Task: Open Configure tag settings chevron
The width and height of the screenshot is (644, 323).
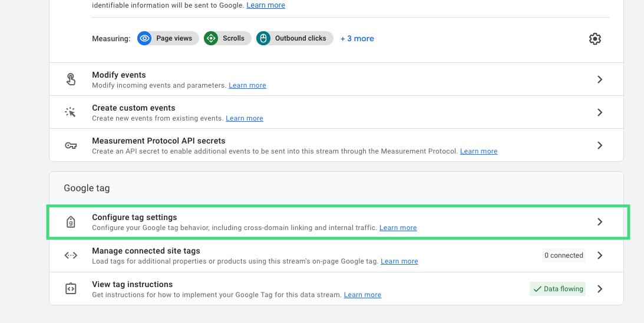Action: (600, 222)
